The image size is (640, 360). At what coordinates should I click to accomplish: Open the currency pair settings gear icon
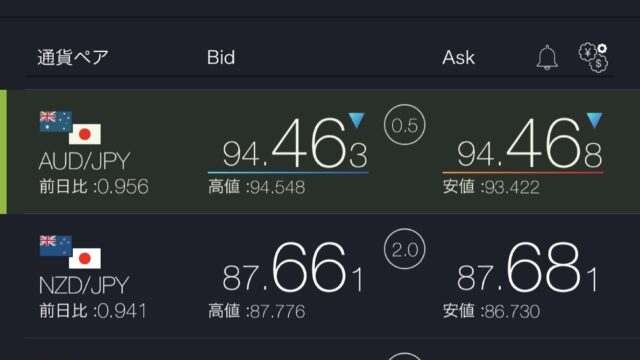(593, 58)
